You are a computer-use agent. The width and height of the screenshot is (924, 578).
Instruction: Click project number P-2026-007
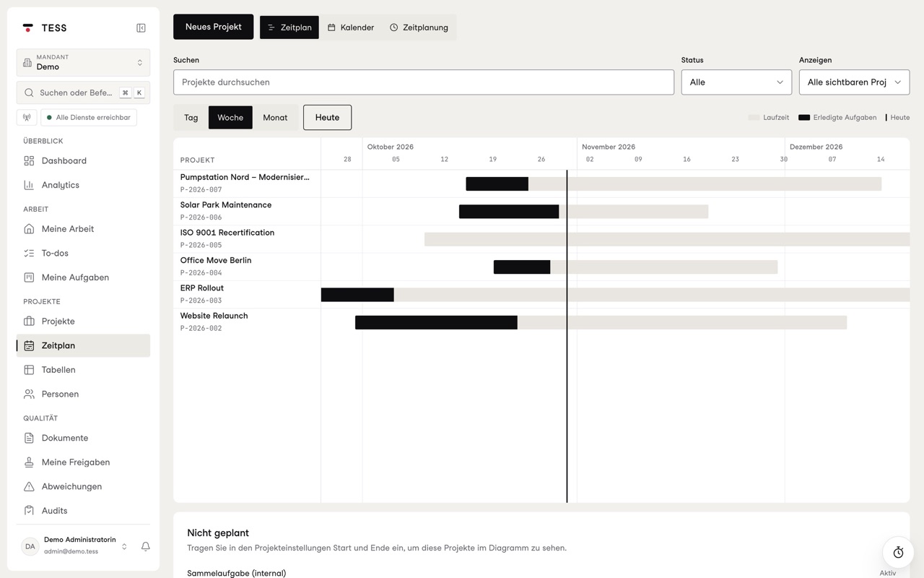[201, 190]
